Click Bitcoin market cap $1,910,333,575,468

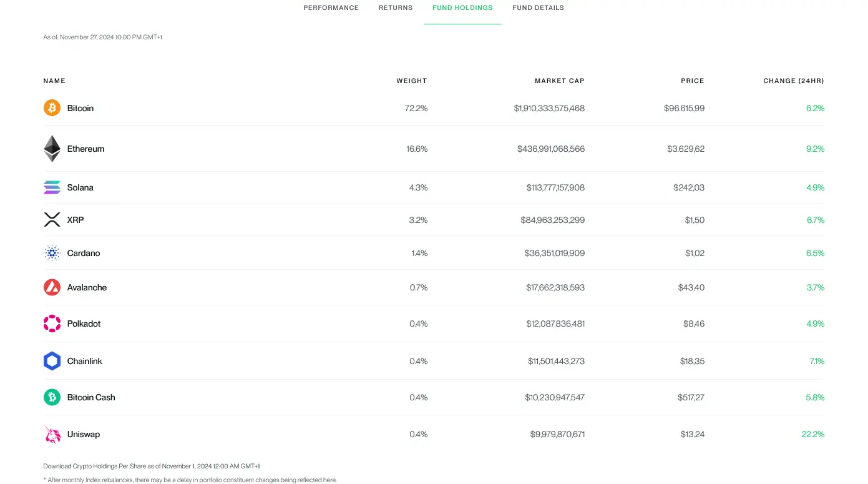[x=549, y=108]
